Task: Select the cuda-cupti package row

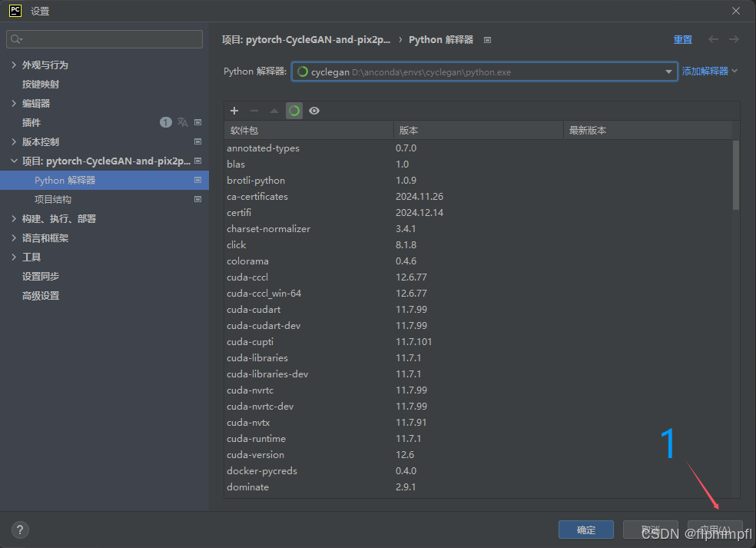Action: 478,341
